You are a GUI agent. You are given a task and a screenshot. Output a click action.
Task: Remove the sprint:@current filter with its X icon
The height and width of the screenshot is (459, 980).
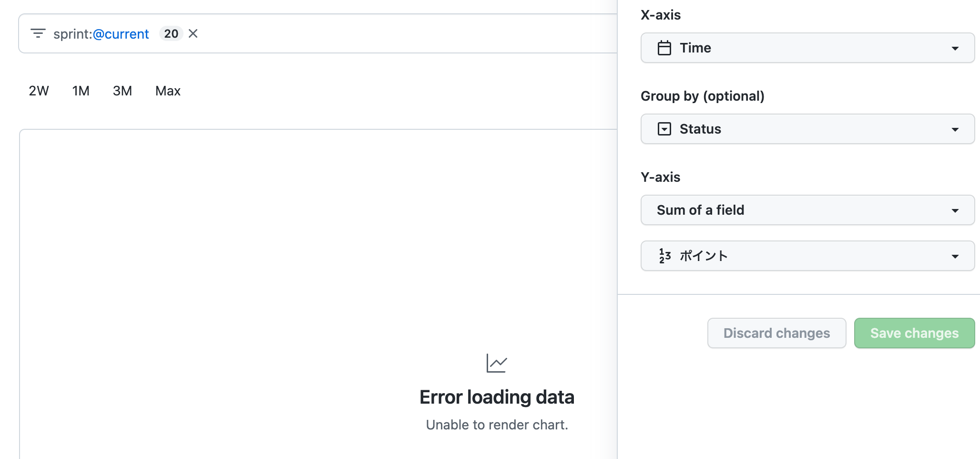tap(193, 33)
